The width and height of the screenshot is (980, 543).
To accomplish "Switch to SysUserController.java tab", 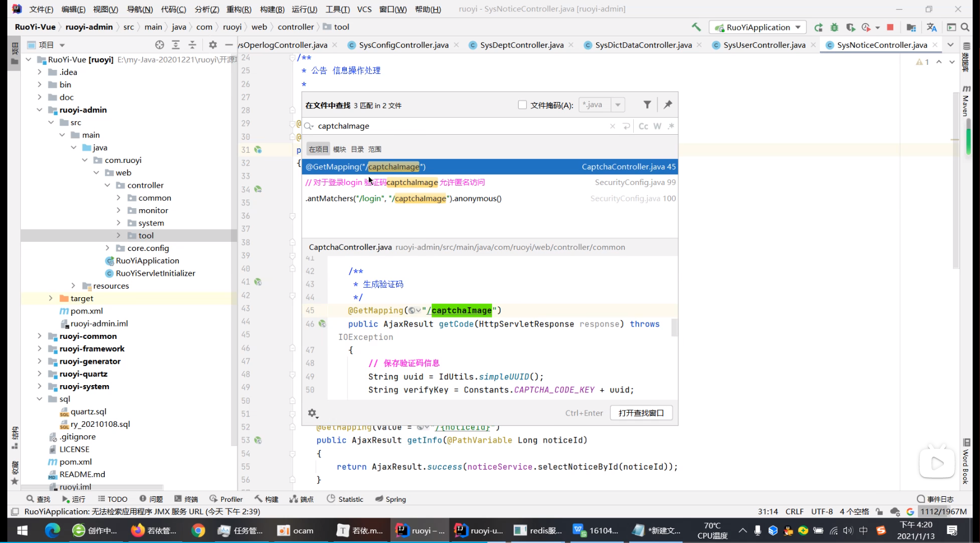I will click(764, 45).
